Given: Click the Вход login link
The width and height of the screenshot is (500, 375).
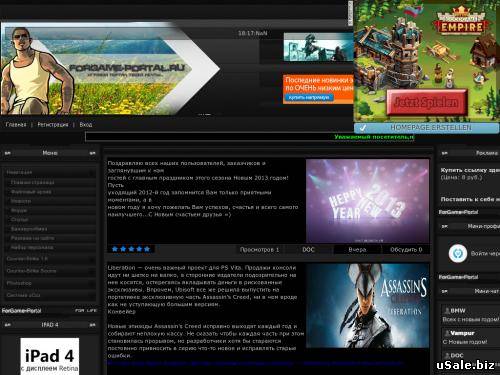Looking at the screenshot, I should 86,125.
